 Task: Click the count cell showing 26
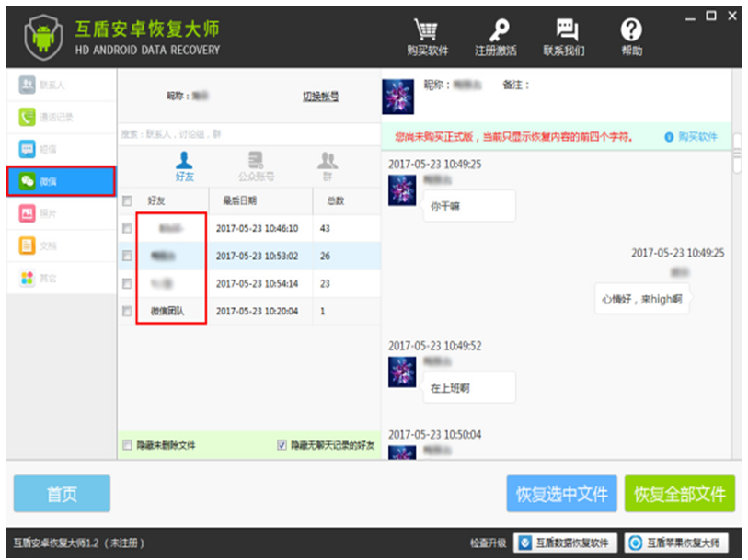pyautogui.click(x=325, y=256)
